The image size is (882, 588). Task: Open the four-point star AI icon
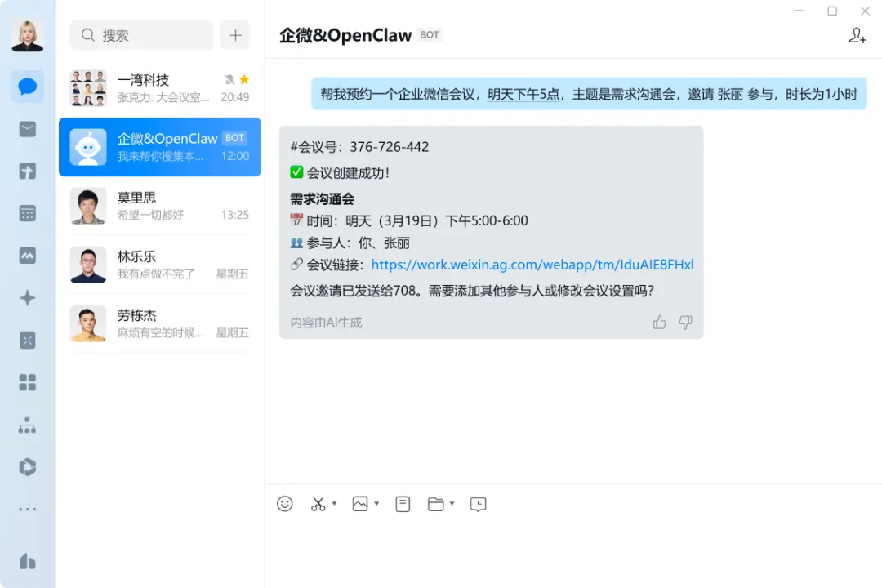[x=28, y=297]
